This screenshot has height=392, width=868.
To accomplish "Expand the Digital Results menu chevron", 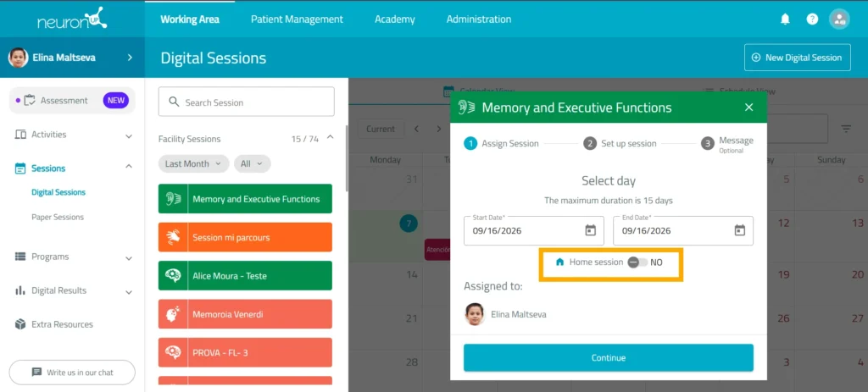I will (129, 291).
